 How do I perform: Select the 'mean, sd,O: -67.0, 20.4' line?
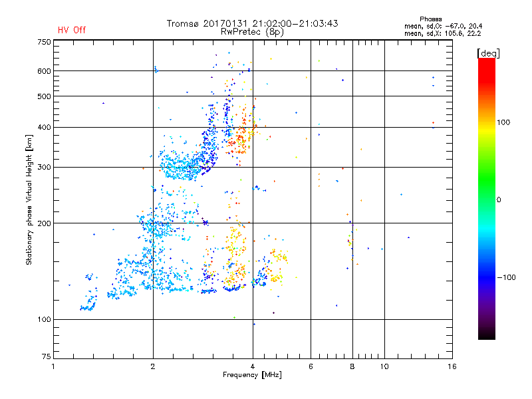[x=443, y=26]
